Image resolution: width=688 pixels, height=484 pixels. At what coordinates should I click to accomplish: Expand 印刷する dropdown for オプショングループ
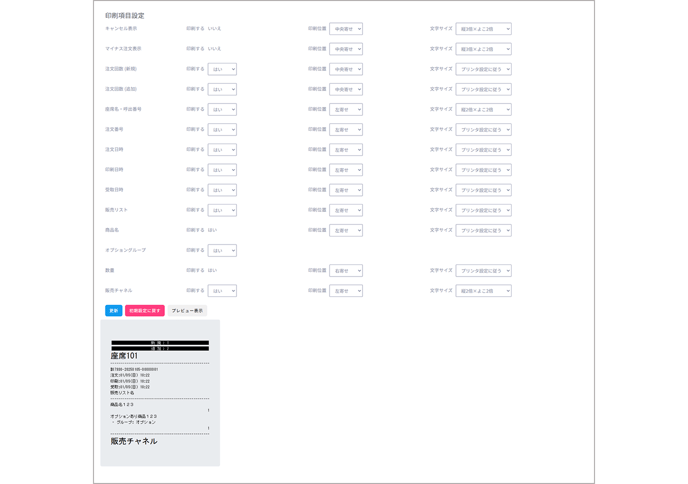[222, 251]
